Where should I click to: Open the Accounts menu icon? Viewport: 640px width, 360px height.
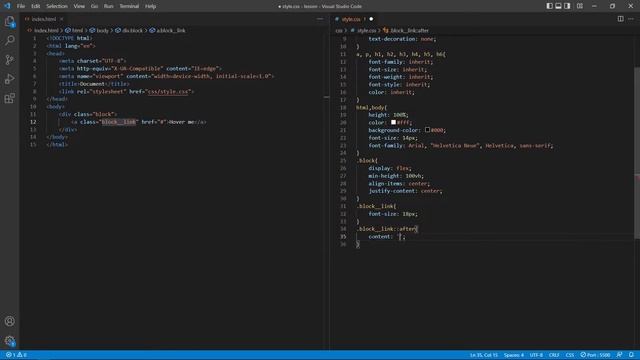pos(9,321)
